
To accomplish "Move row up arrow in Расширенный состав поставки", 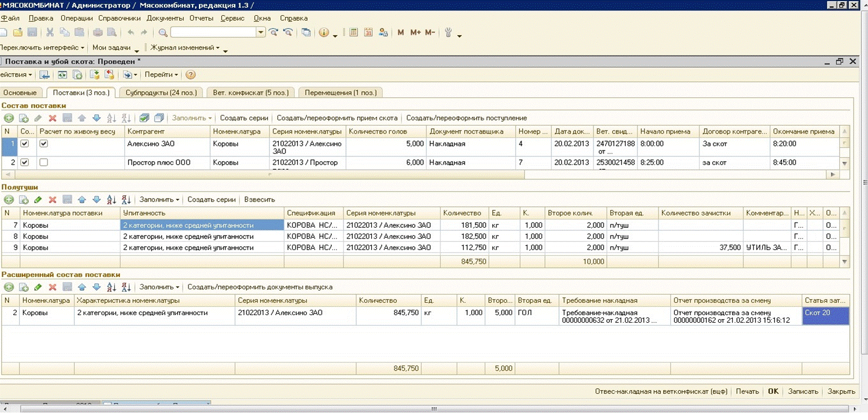I will 82,288.
